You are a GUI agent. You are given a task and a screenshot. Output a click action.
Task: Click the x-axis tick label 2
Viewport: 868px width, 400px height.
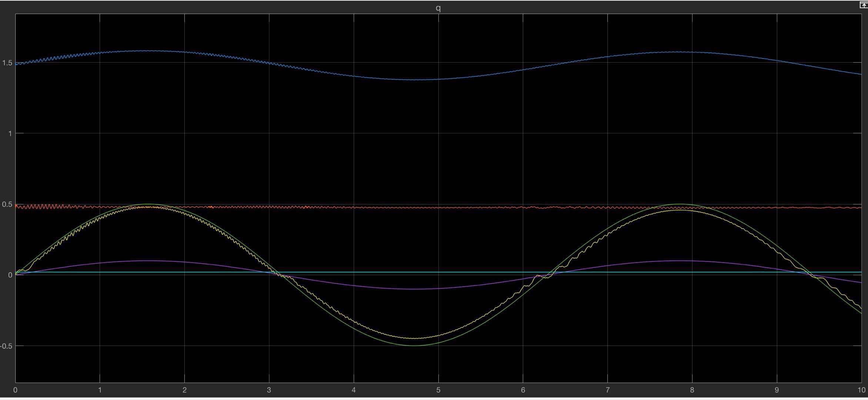coord(184,390)
